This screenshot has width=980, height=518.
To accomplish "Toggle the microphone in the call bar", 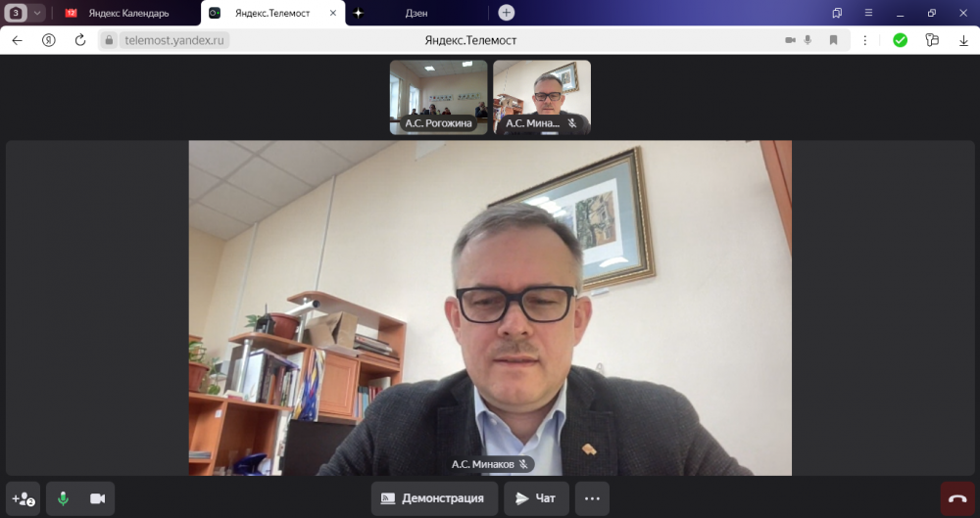I will click(x=63, y=498).
